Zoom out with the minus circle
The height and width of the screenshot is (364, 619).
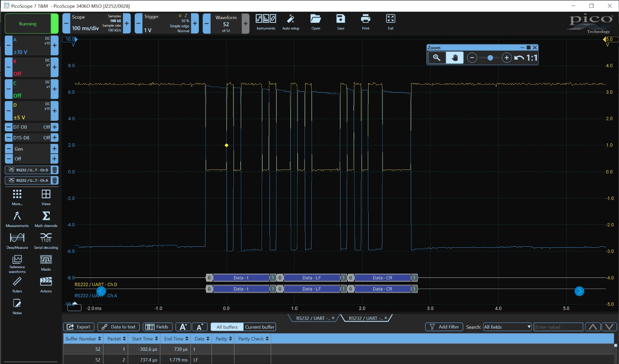pos(472,58)
